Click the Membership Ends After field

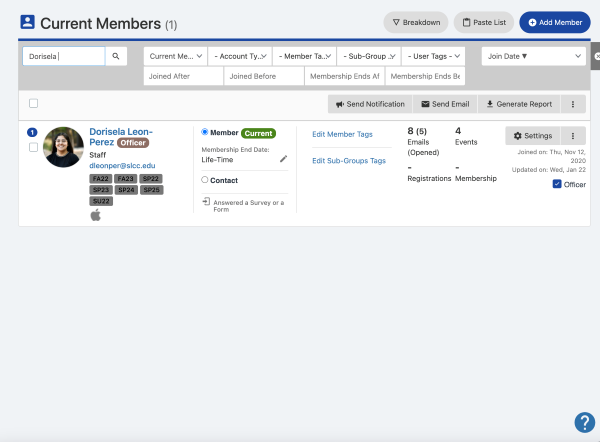(x=345, y=76)
